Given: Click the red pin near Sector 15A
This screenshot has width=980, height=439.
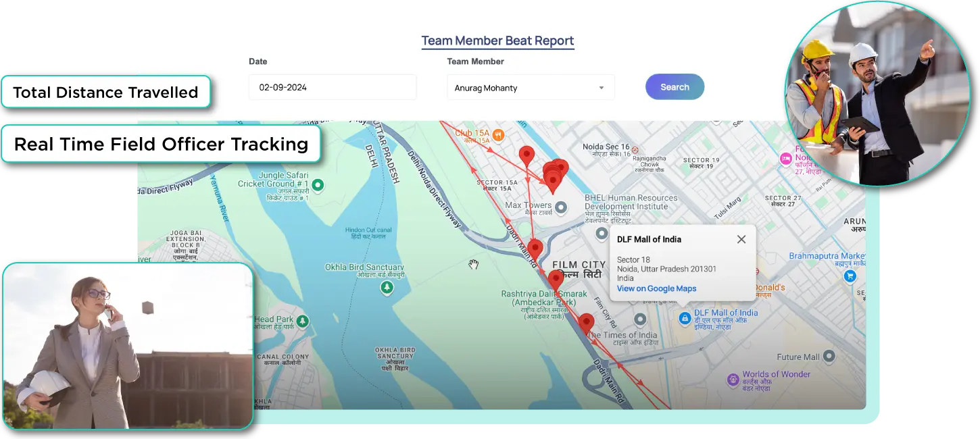Looking at the screenshot, I should [x=526, y=155].
